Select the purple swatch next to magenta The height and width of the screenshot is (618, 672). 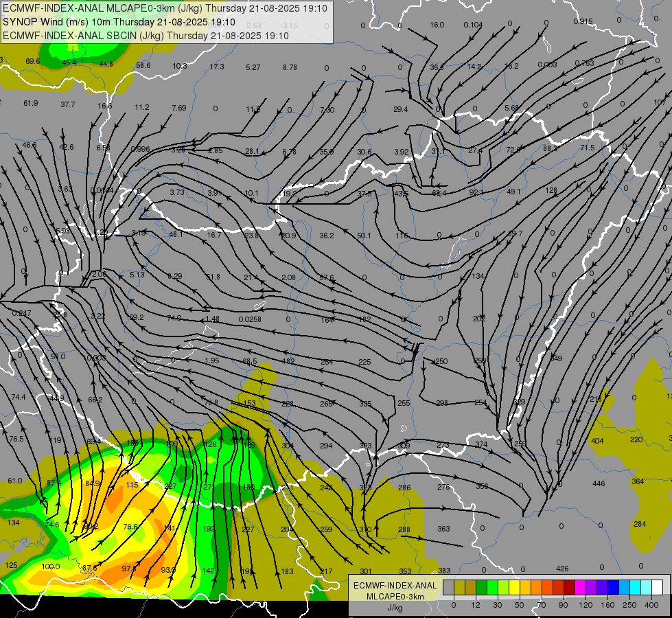(592, 587)
